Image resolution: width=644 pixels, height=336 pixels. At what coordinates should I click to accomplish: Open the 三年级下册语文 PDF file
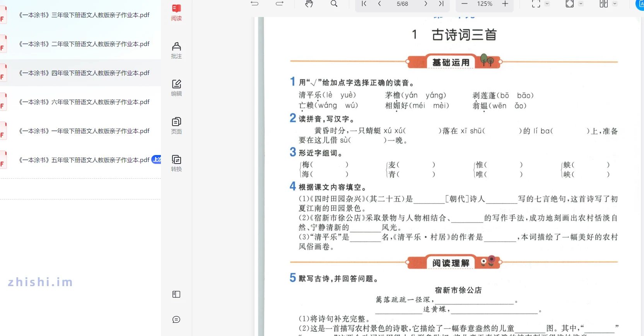pos(84,15)
